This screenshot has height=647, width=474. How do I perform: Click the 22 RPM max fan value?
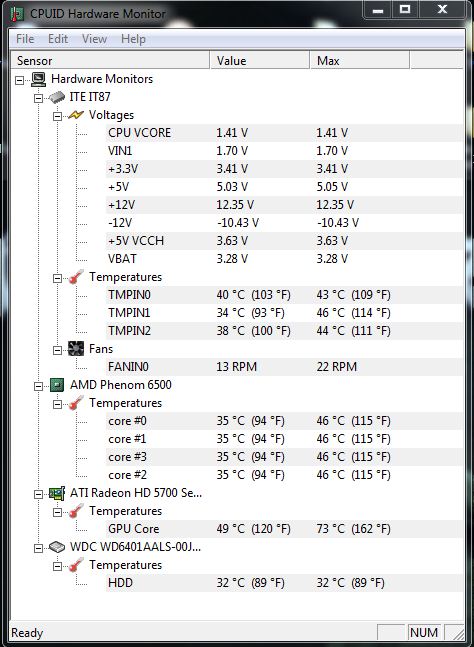337,367
